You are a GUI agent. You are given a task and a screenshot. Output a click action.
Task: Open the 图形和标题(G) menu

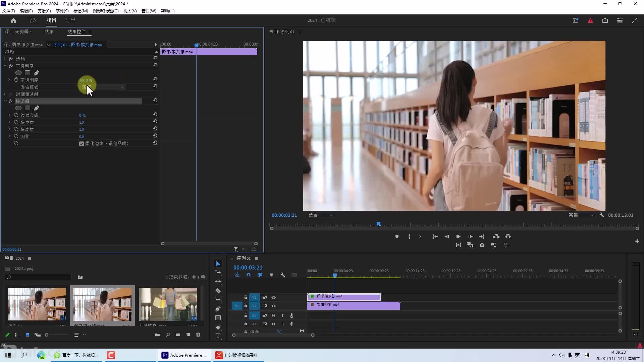106,11
